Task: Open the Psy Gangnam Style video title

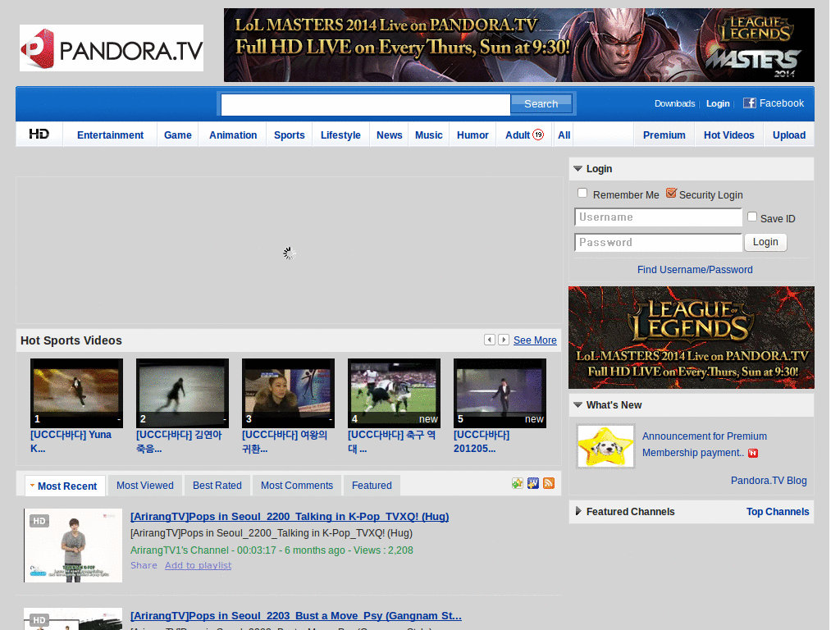Action: pyautogui.click(x=295, y=615)
